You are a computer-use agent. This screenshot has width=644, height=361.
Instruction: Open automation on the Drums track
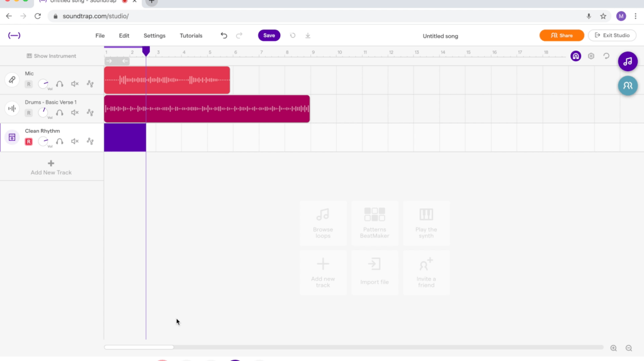[90, 113]
